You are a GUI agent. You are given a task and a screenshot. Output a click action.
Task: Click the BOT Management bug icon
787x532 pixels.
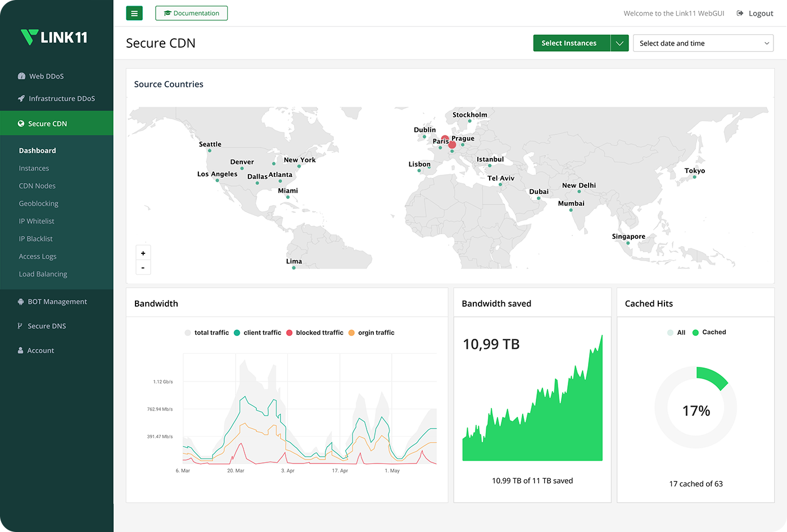coord(21,302)
